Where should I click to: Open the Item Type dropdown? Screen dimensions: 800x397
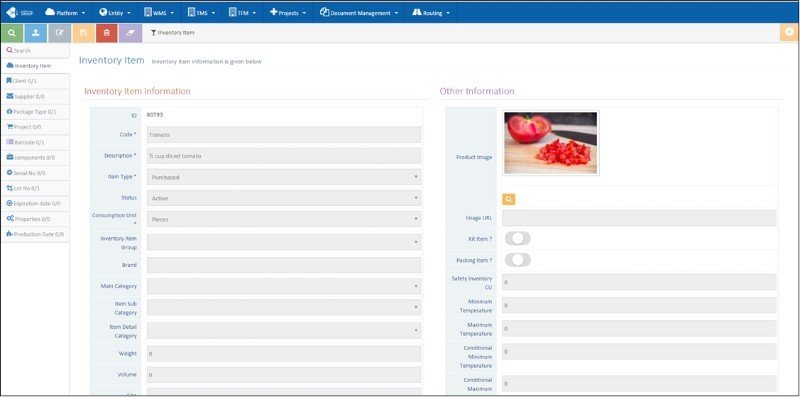point(284,177)
